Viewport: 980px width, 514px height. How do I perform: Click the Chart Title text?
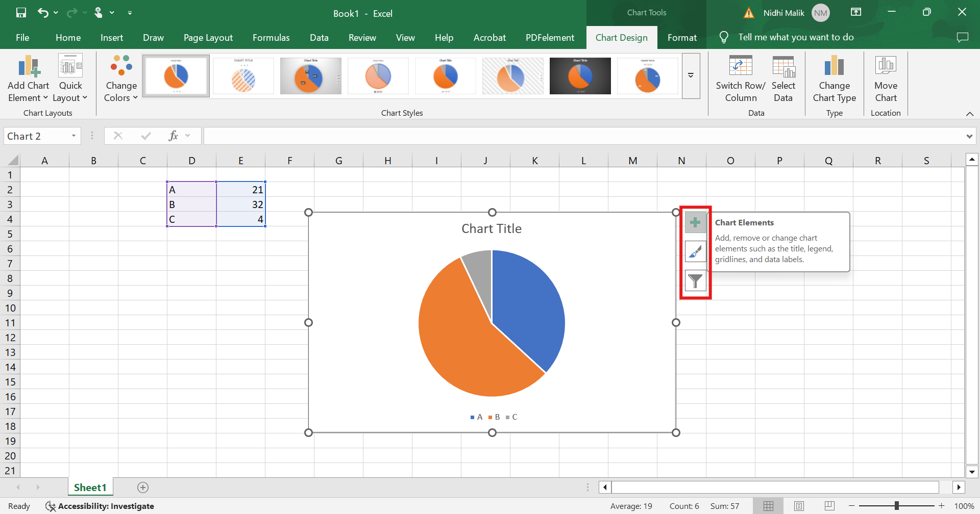[x=492, y=228]
